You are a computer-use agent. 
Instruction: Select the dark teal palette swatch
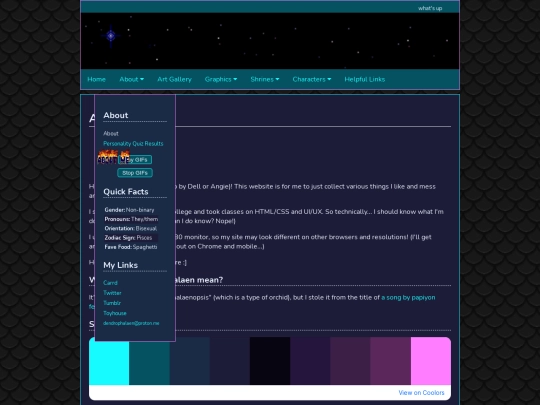point(149,361)
